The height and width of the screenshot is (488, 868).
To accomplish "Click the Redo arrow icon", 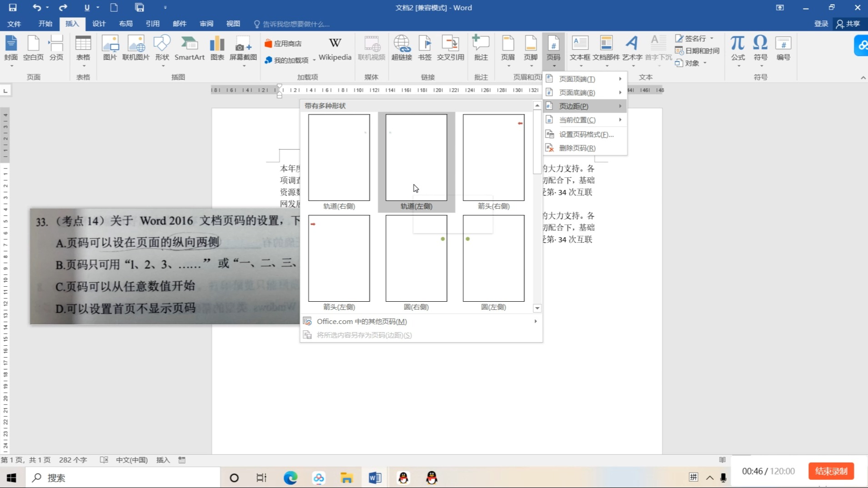I will click(x=63, y=7).
